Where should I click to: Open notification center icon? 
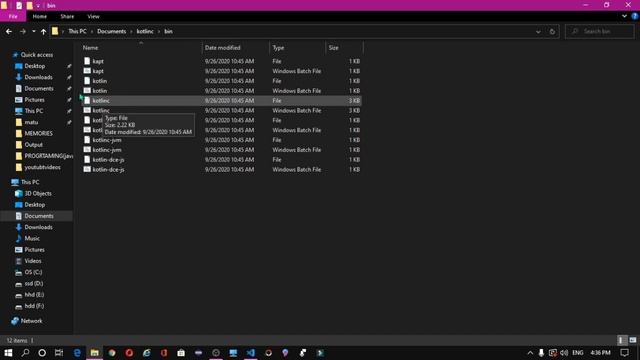pyautogui.click(x=624, y=353)
